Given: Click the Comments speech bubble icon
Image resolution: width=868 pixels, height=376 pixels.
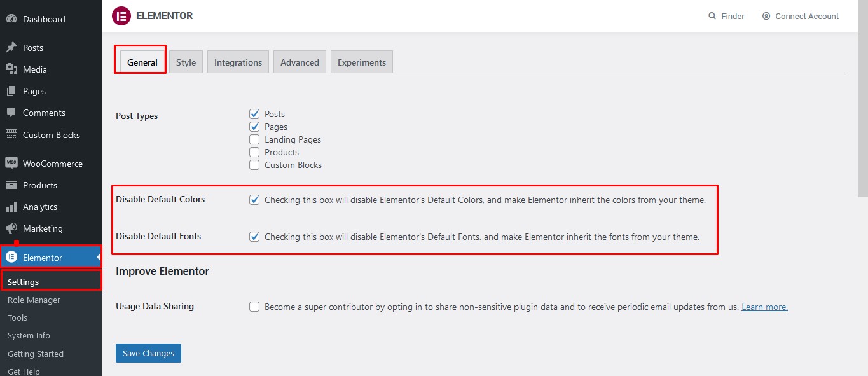Looking at the screenshot, I should click(11, 113).
